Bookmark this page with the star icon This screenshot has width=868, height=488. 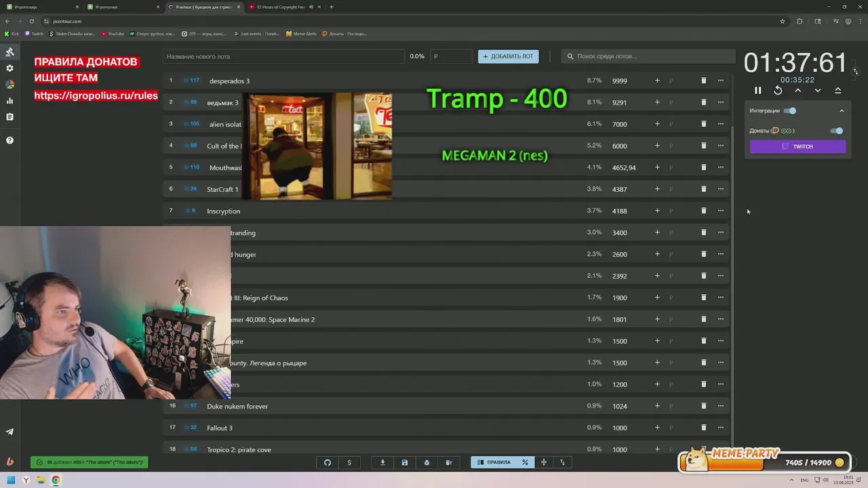[783, 21]
